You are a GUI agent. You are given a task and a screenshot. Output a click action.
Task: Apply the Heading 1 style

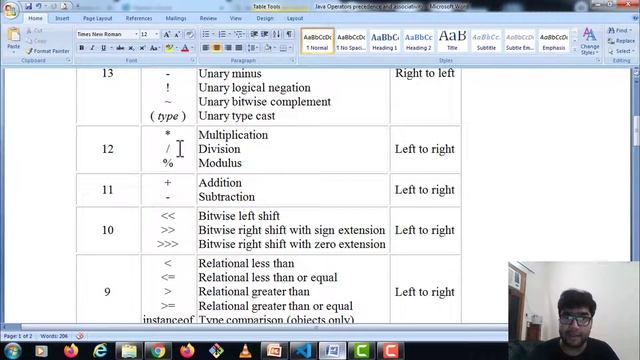coord(384,41)
